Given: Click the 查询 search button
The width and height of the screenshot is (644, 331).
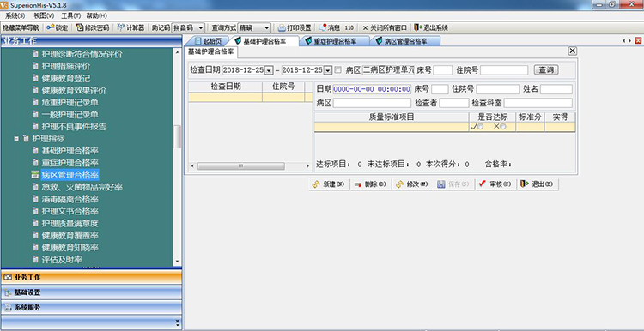Looking at the screenshot, I should 546,70.
